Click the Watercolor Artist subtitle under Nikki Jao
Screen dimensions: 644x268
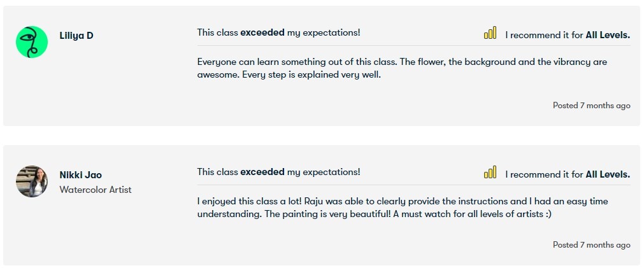(x=96, y=190)
